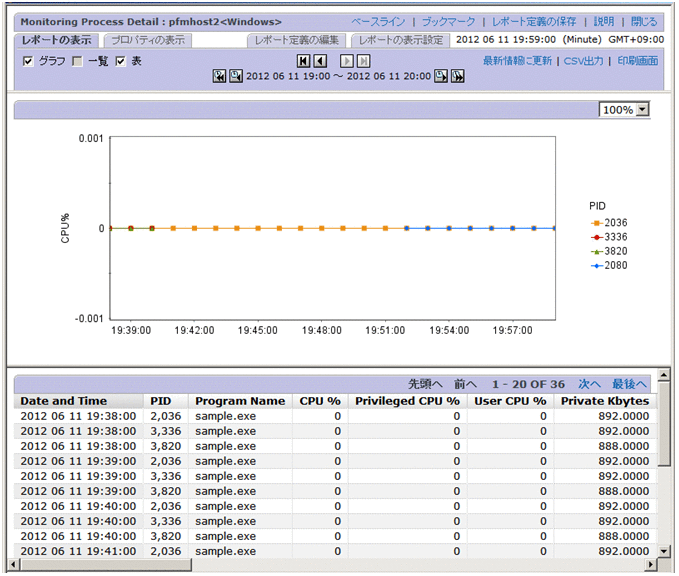Open the レポート定義の編集 tab
Screen dimensions: 679x576
(297, 40)
